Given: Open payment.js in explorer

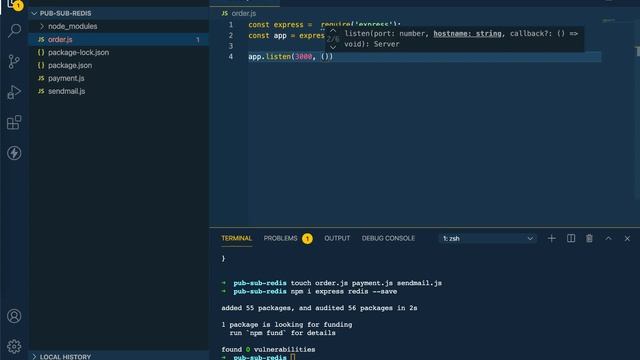Looking at the screenshot, I should tap(118, 78).
